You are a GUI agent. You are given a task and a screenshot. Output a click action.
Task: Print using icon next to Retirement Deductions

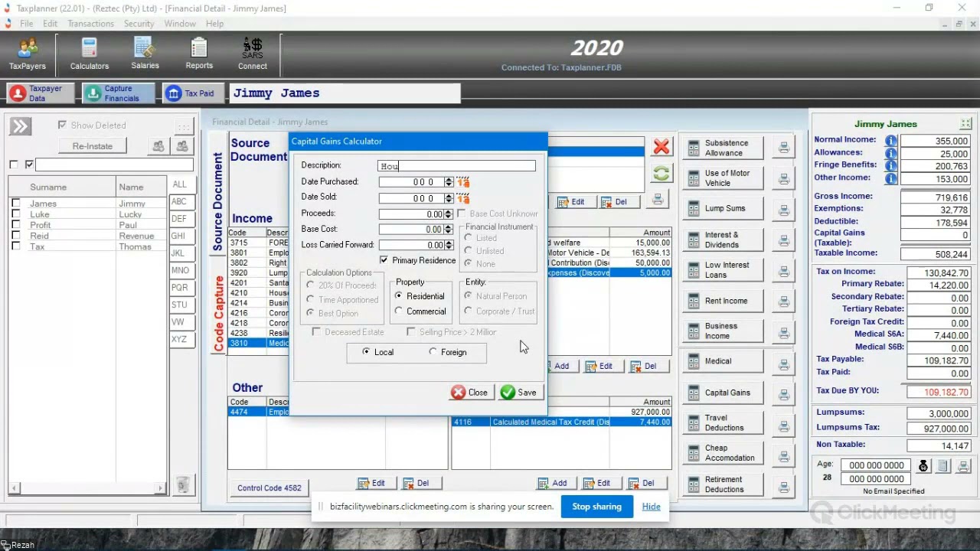point(784,487)
